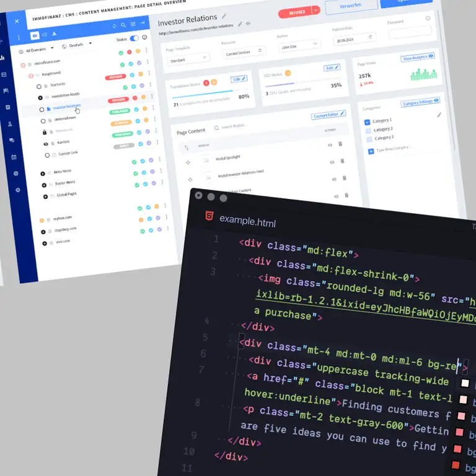Viewport: 476px width, 476px height.
Task: Click the plus icon for Type New Category
Action: pos(371,151)
